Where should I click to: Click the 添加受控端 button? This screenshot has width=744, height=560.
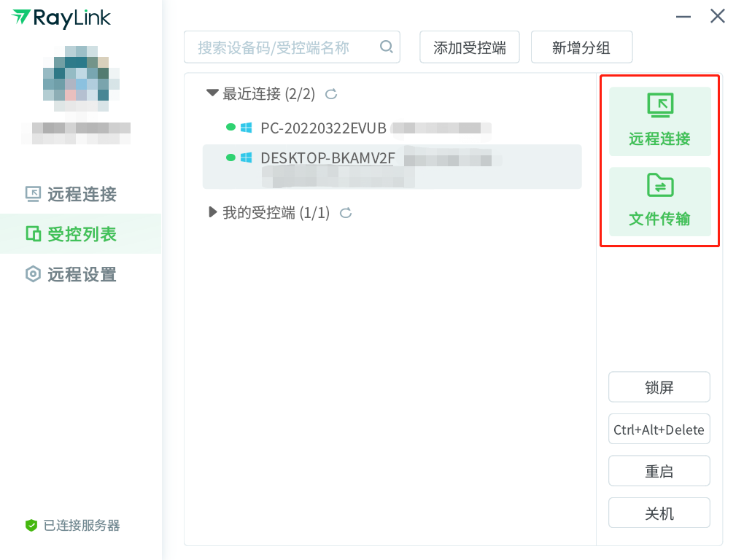point(470,48)
